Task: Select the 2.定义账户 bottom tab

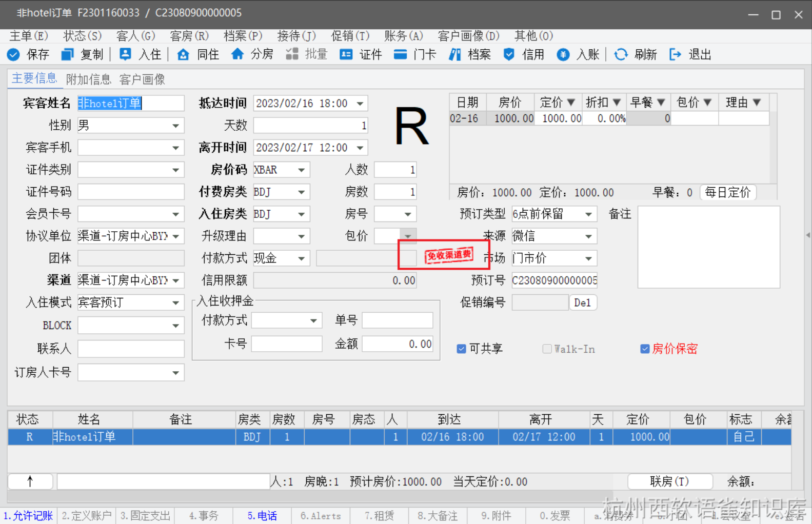Action: coord(87,516)
